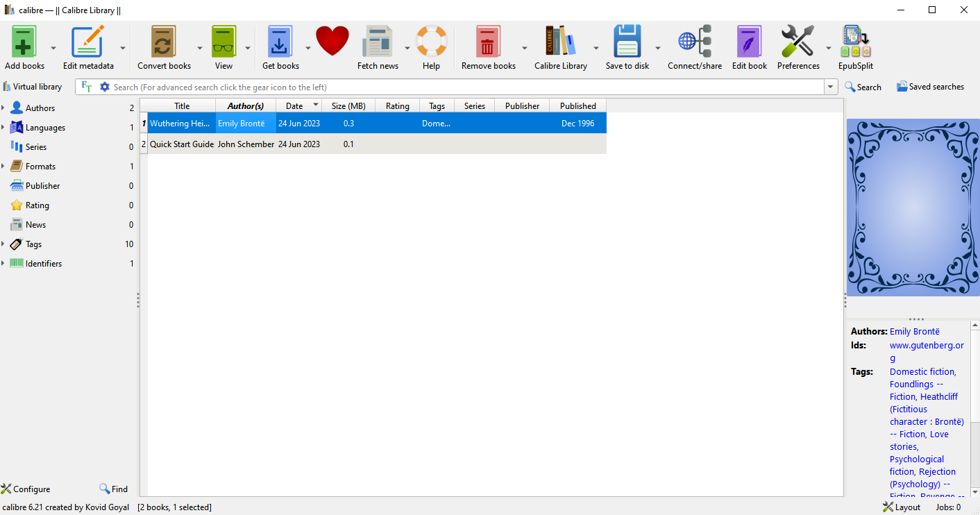The width and height of the screenshot is (980, 515).
Task: Sort by the Rating column header
Action: point(398,105)
